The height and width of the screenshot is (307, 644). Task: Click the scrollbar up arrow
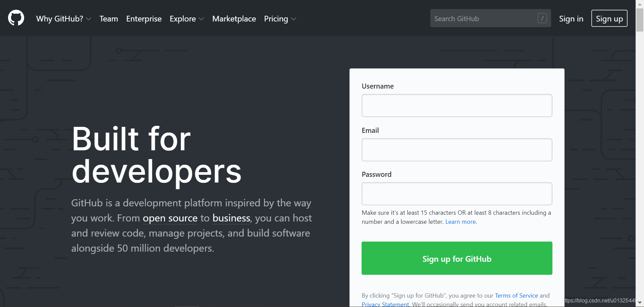pos(640,4)
